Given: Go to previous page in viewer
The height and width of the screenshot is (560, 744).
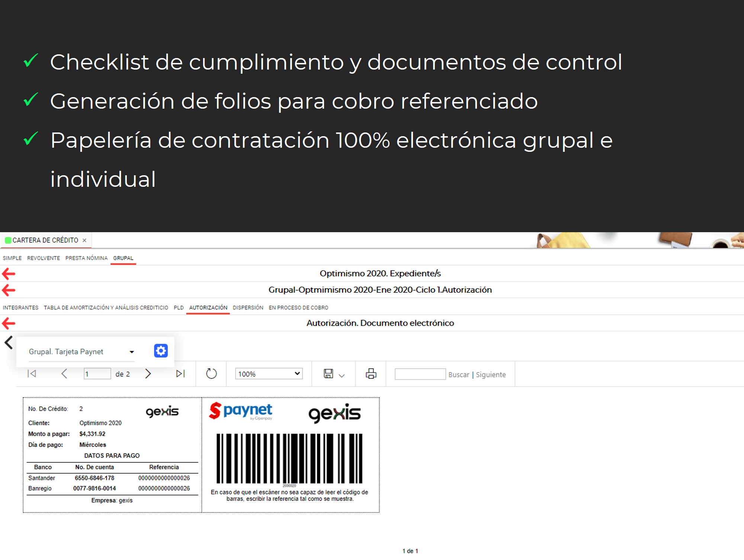Looking at the screenshot, I should click(64, 374).
